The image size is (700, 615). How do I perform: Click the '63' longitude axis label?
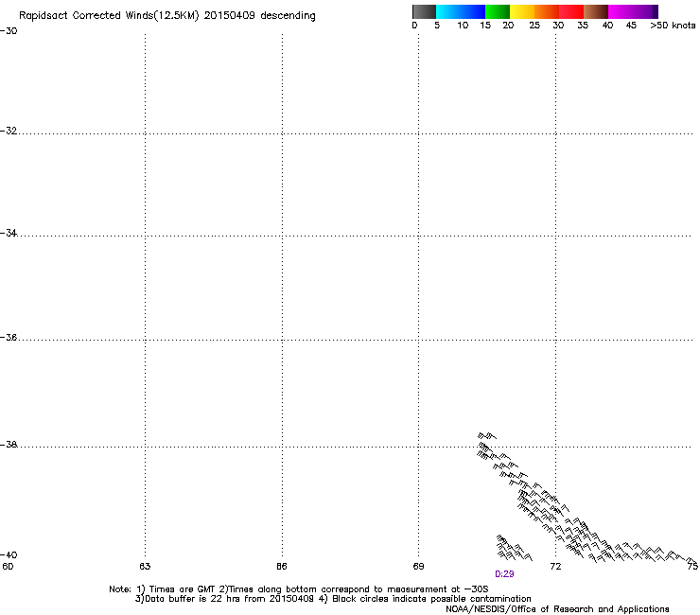[145, 567]
